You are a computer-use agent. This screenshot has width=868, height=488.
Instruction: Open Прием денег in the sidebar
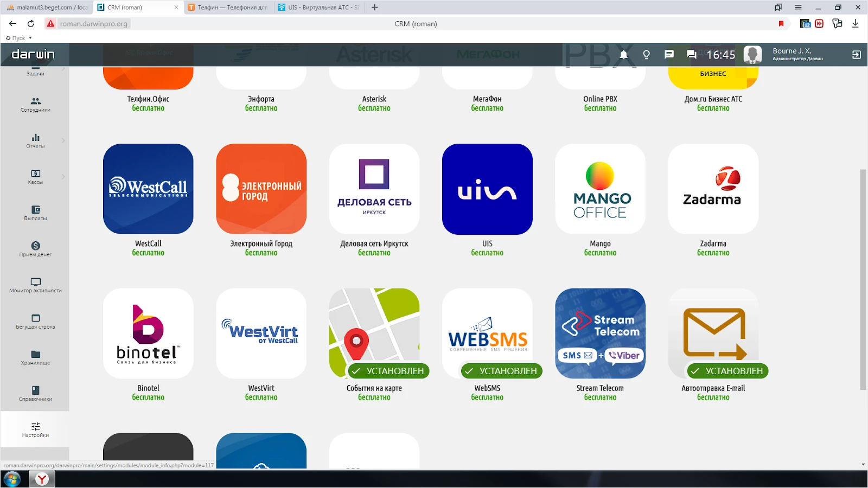pos(35,249)
